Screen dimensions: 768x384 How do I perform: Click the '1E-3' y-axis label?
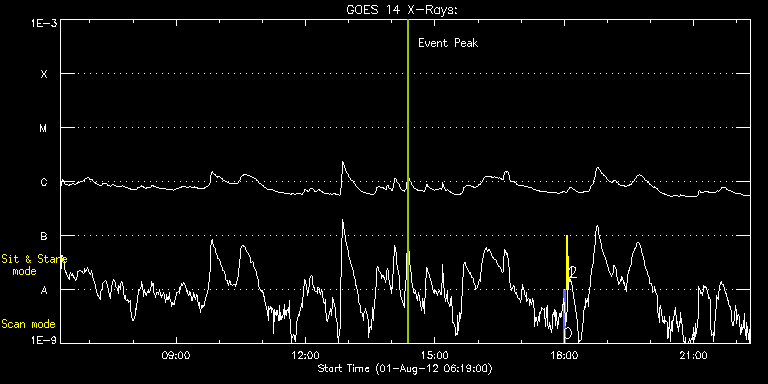[x=43, y=23]
